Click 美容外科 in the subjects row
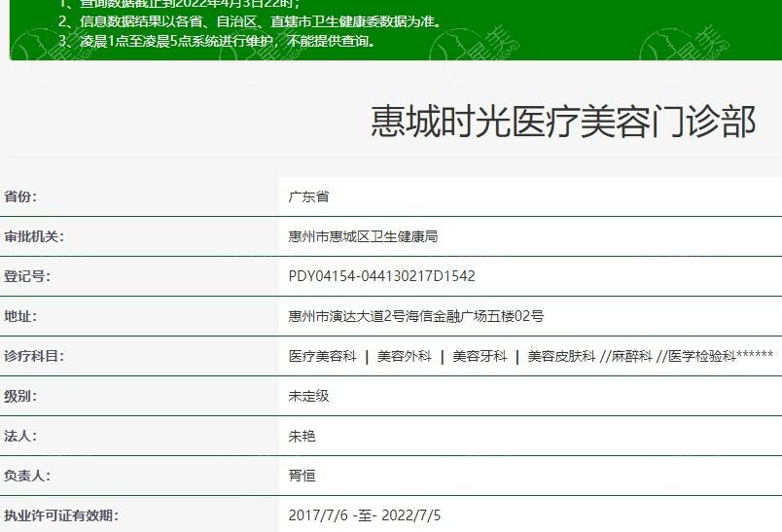The image size is (782, 532). (405, 356)
